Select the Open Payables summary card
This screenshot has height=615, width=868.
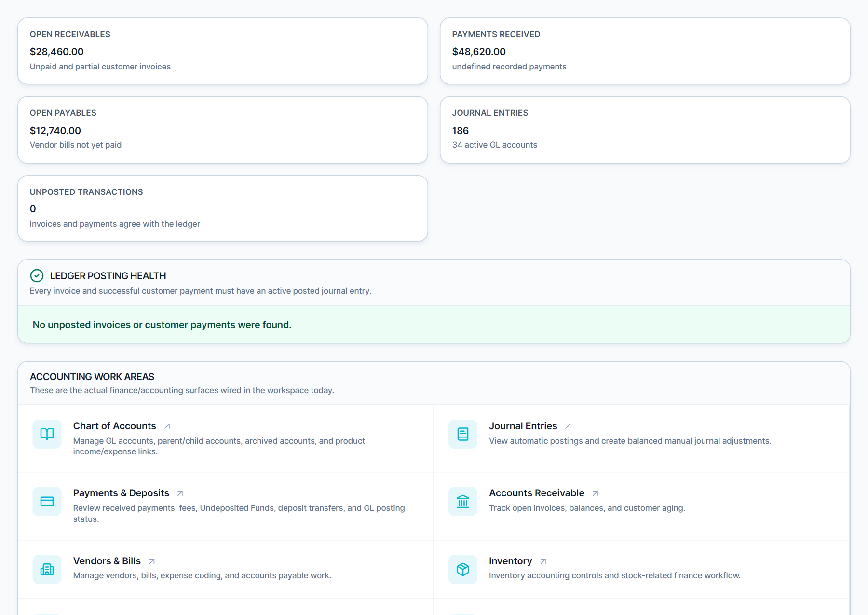[223, 130]
